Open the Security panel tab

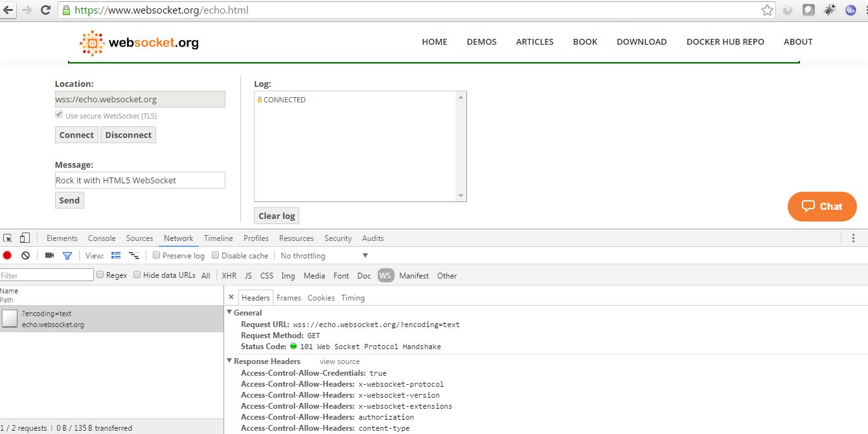338,238
